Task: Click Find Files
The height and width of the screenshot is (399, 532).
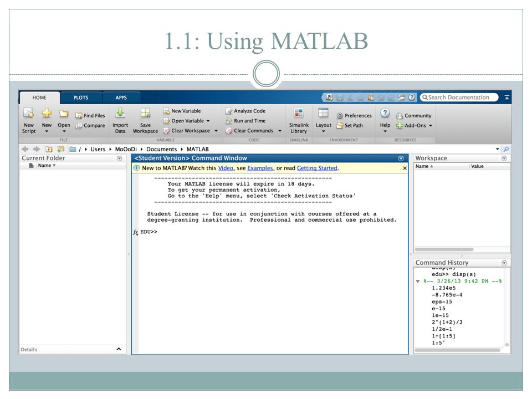Action: (x=90, y=116)
